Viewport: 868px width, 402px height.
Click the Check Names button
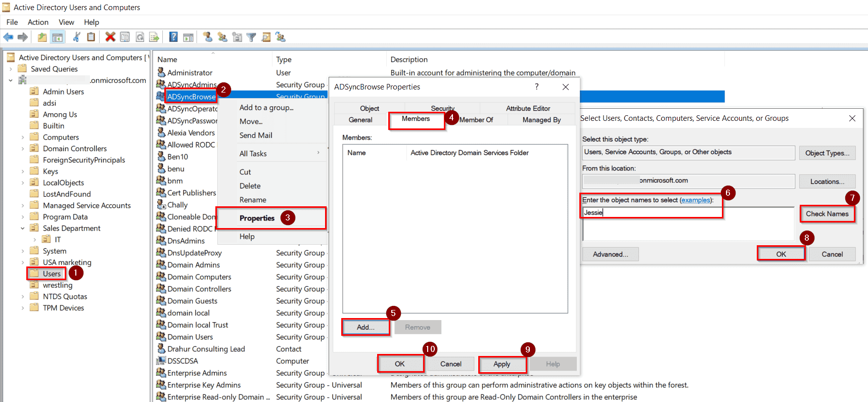[827, 214]
